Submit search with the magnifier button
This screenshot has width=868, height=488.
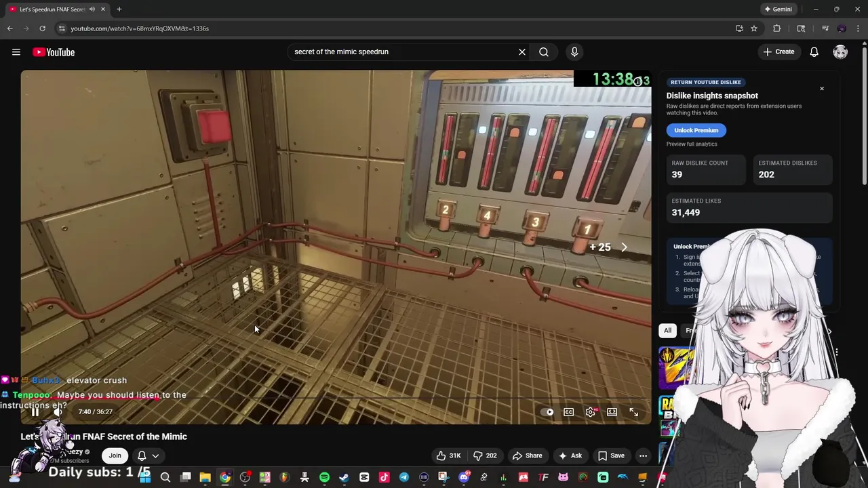click(544, 52)
